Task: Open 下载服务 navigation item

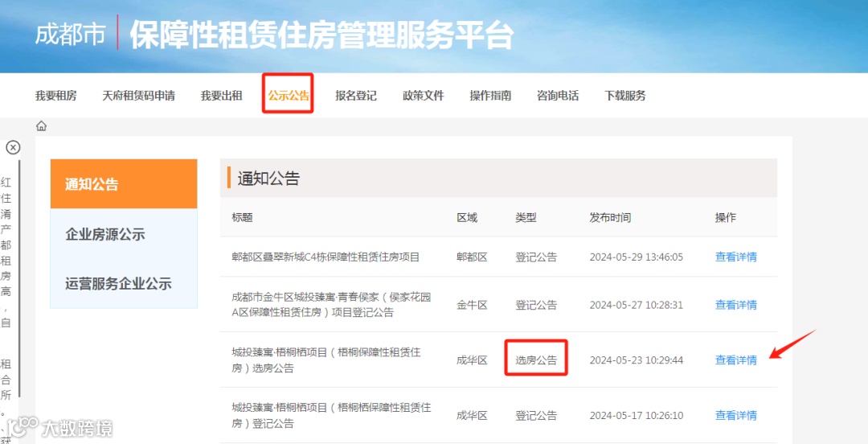Action: pos(625,96)
